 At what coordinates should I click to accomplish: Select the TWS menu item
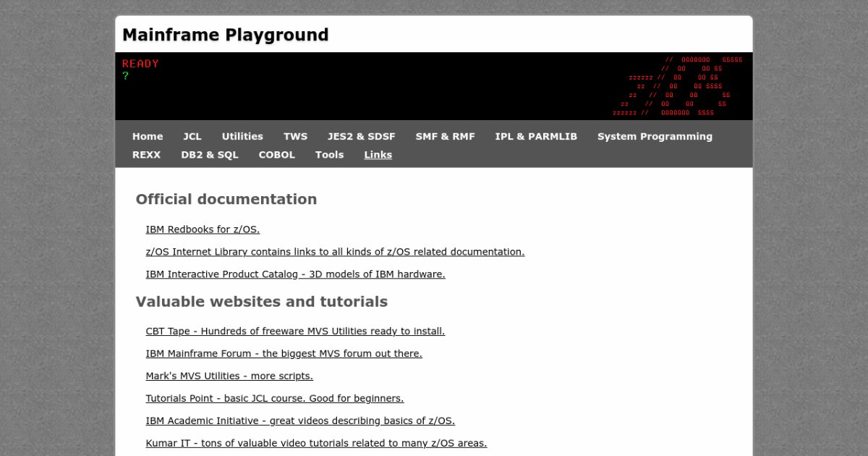295,136
